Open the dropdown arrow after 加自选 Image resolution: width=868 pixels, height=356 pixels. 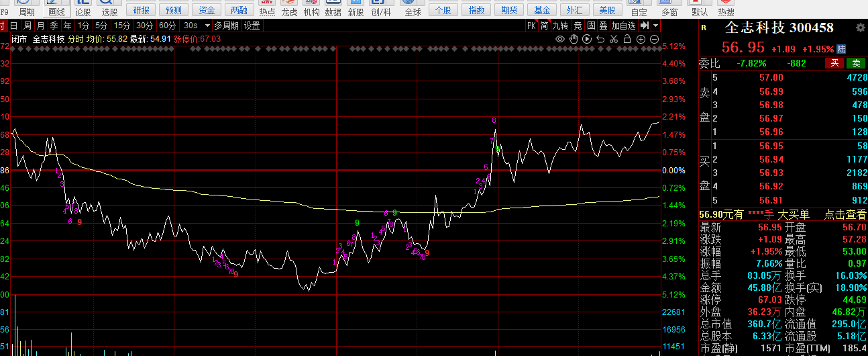click(x=655, y=26)
